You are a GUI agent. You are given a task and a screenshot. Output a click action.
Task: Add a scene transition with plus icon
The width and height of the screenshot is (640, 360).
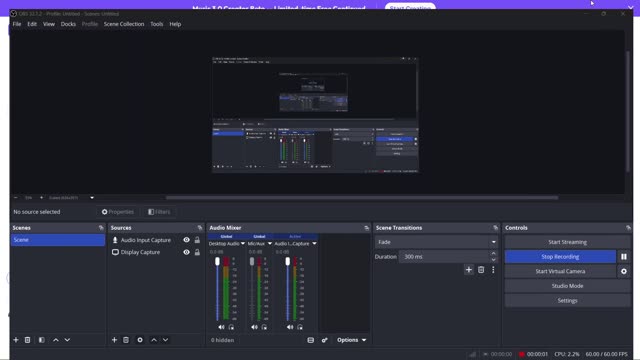click(x=469, y=270)
